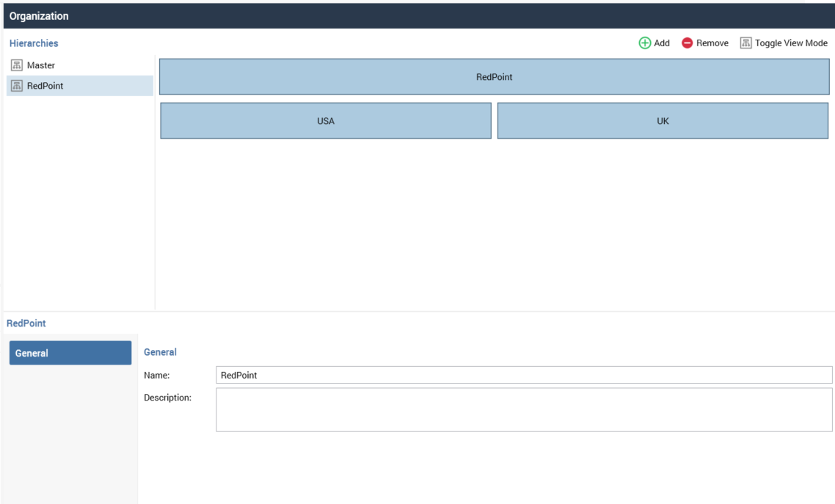Image resolution: width=835 pixels, height=504 pixels.
Task: Click the RedPoint hierarchy icon in list
Action: [x=16, y=86]
